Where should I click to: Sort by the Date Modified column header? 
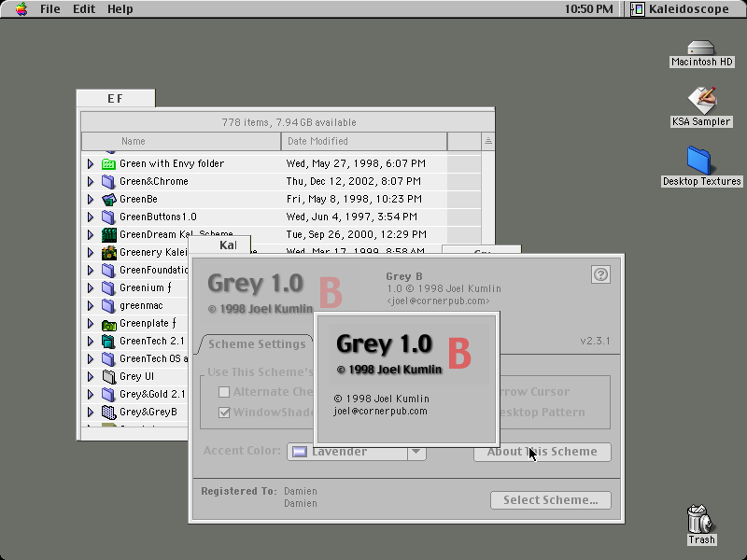pos(364,141)
